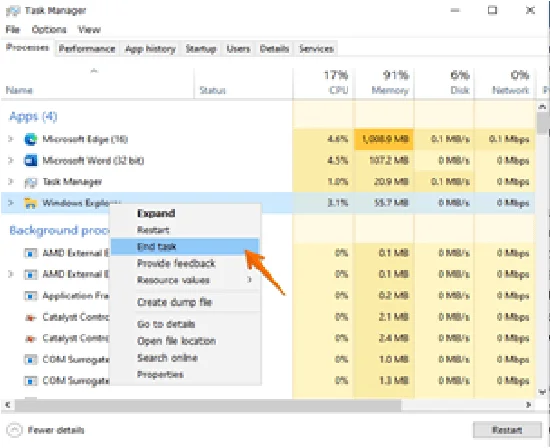Image resolution: width=550 pixels, height=448 pixels.
Task: Switch to the Startup tab
Action: point(201,49)
